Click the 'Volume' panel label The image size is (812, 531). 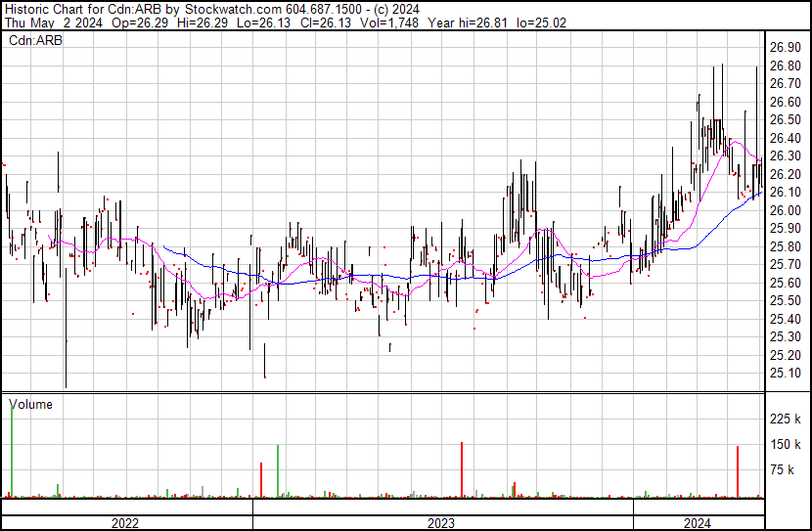pos(31,404)
